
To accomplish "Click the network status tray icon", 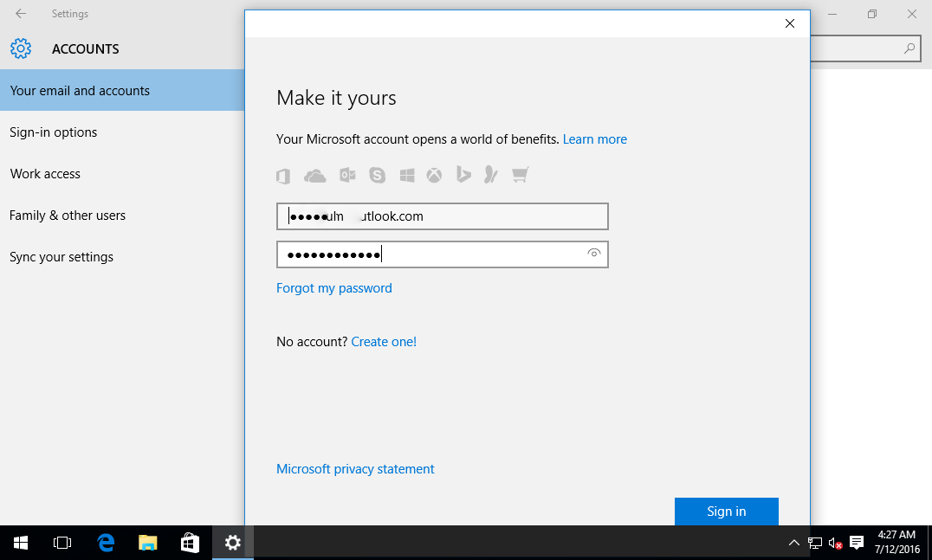I will [815, 543].
